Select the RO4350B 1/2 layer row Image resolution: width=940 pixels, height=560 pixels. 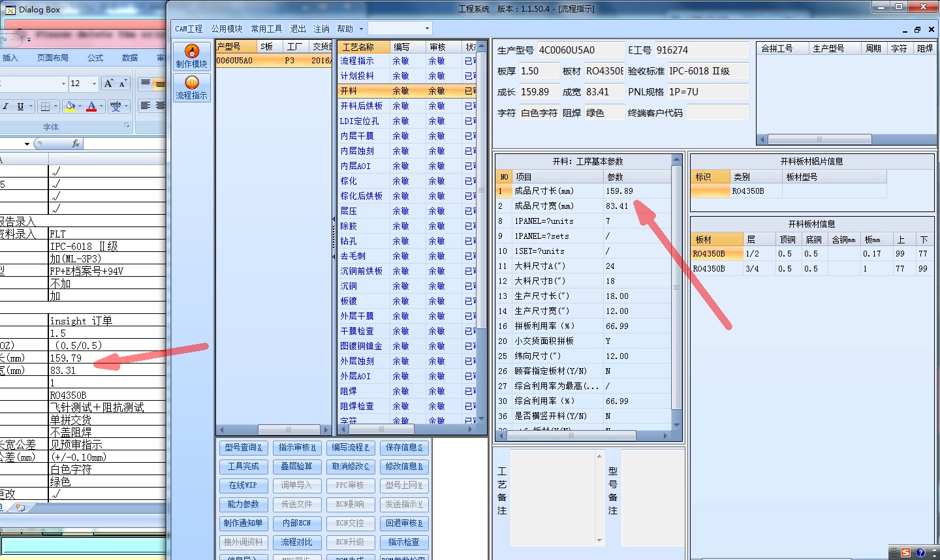tap(812, 253)
